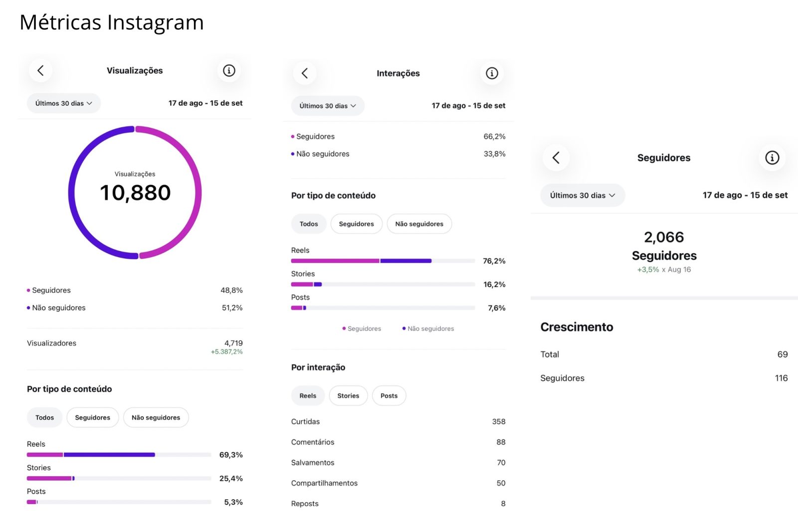The image size is (798, 532).
Task: Click the Crescimento Total 69 row
Action: [x=664, y=354]
